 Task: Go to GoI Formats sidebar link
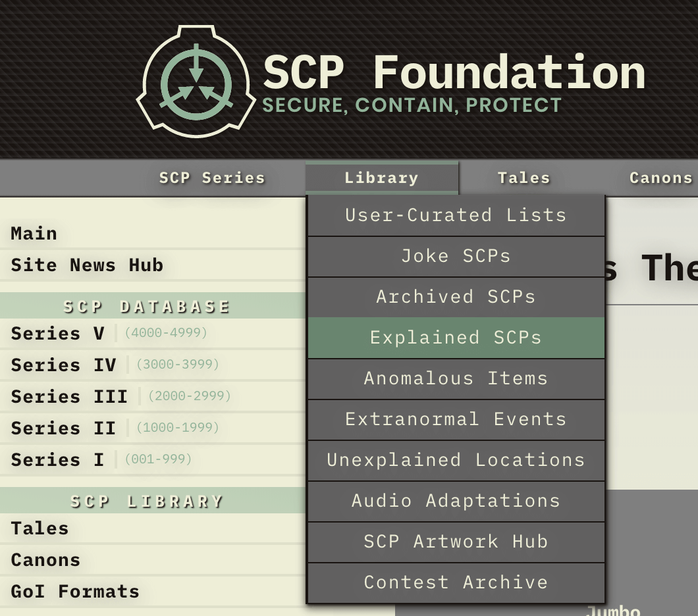click(75, 592)
